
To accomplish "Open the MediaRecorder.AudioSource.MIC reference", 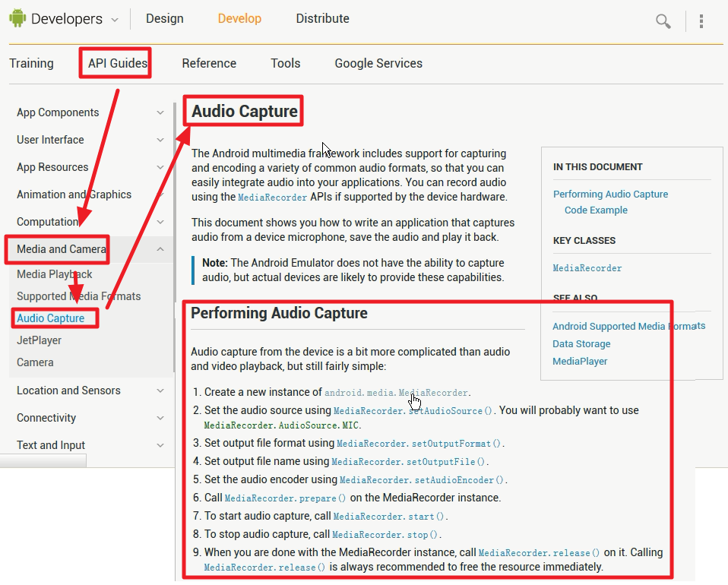I will 281,425.
